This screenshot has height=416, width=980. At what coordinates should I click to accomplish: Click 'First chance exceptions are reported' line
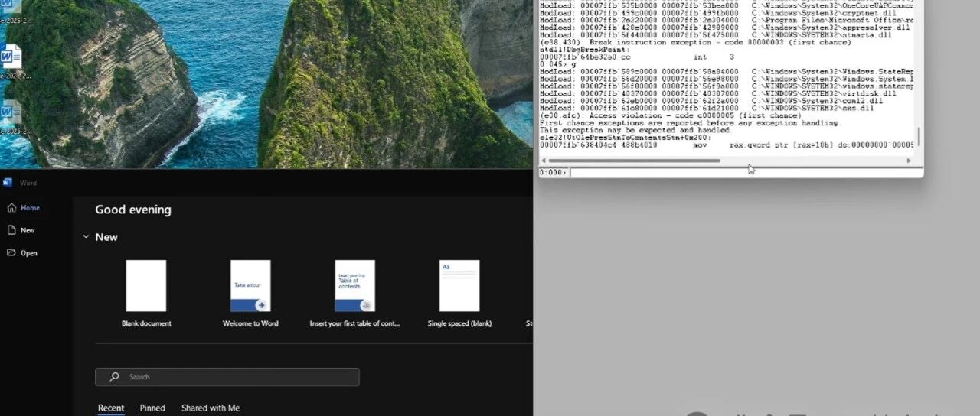click(690, 123)
